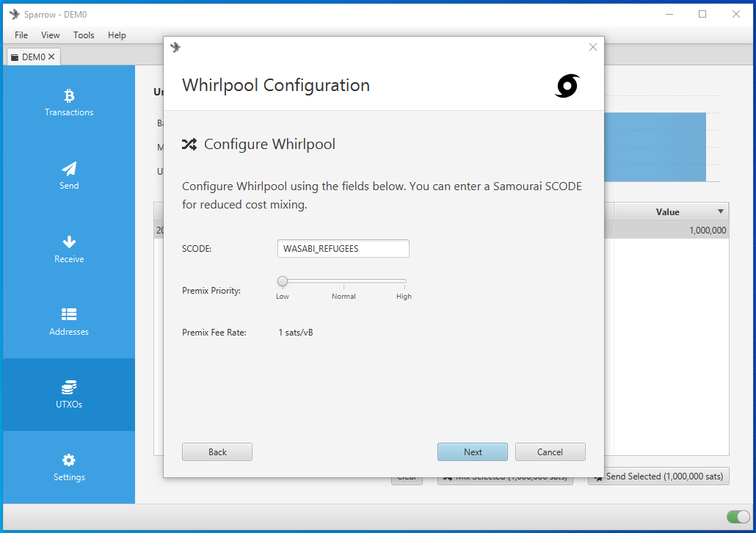
Task: Close the Whirlpool Configuration dialog
Action: [593, 47]
